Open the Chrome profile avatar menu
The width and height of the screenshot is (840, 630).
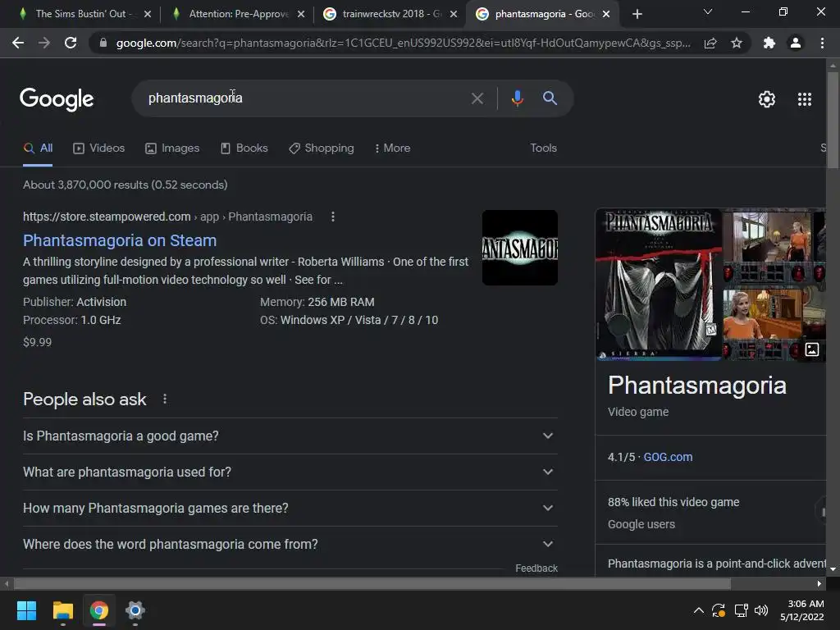[796, 43]
